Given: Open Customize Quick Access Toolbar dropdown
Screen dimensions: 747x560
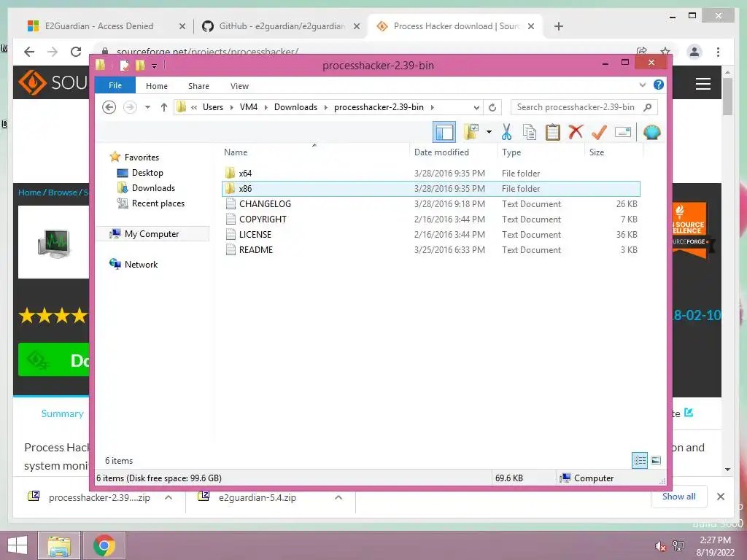Looking at the screenshot, I should (x=155, y=66).
